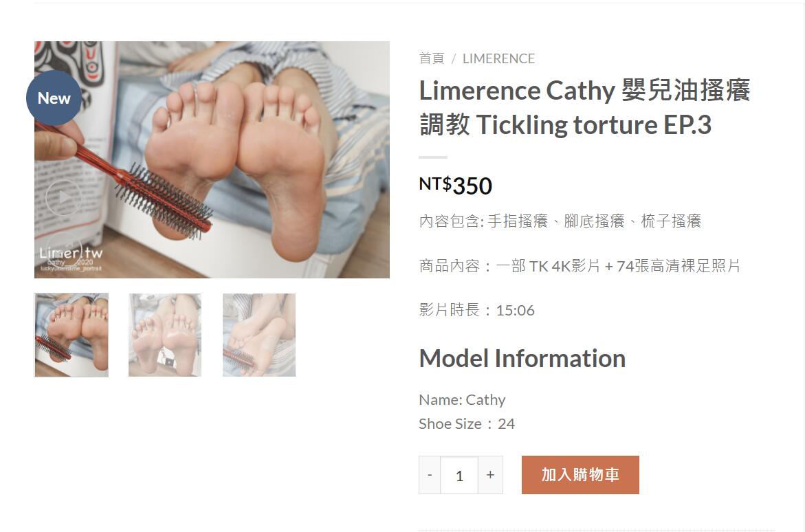Image resolution: width=805 pixels, height=532 pixels.
Task: Select the third product thumbnail
Action: click(258, 335)
